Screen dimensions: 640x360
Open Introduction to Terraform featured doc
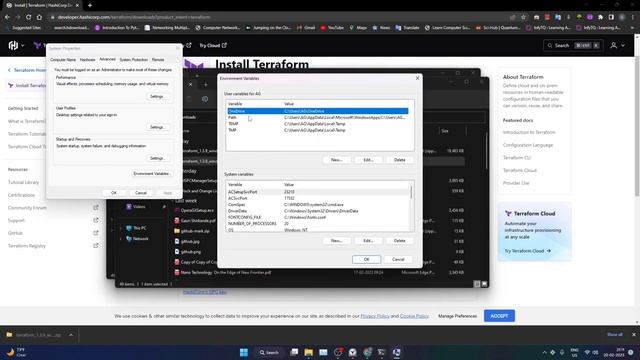click(529, 132)
